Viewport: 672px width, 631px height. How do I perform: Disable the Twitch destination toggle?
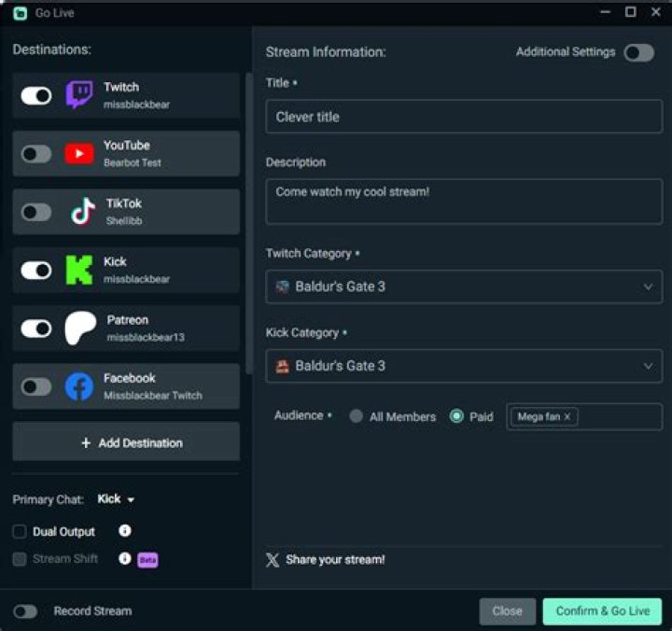36,95
